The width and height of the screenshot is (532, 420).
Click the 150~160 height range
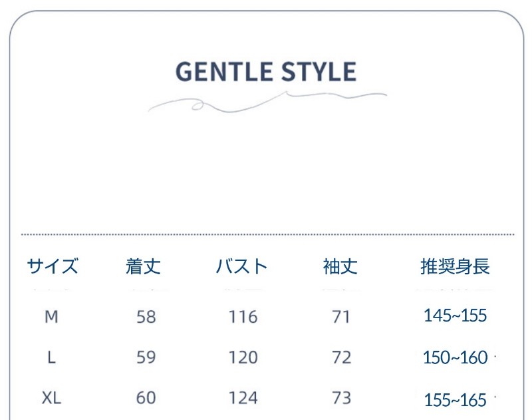pyautogui.click(x=456, y=357)
